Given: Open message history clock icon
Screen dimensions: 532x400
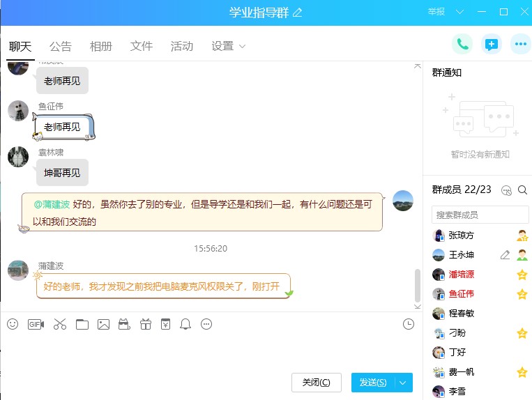Looking at the screenshot, I should click(x=409, y=324).
